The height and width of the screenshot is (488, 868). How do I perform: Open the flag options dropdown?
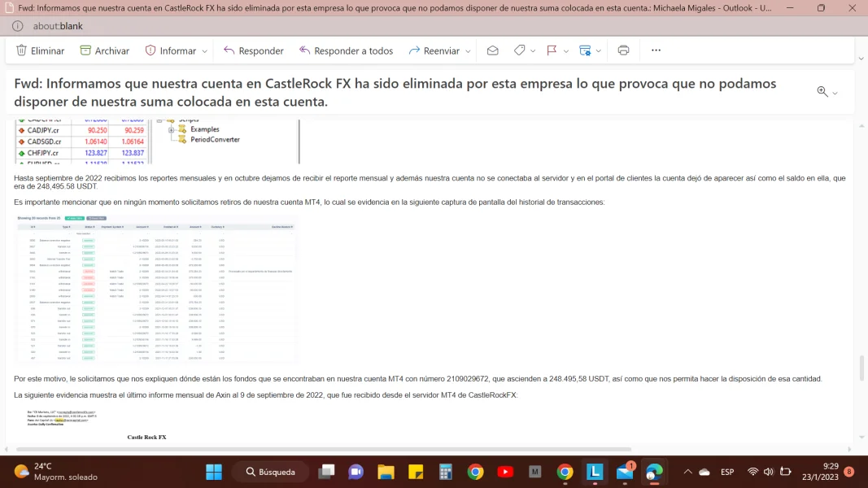[565, 51]
